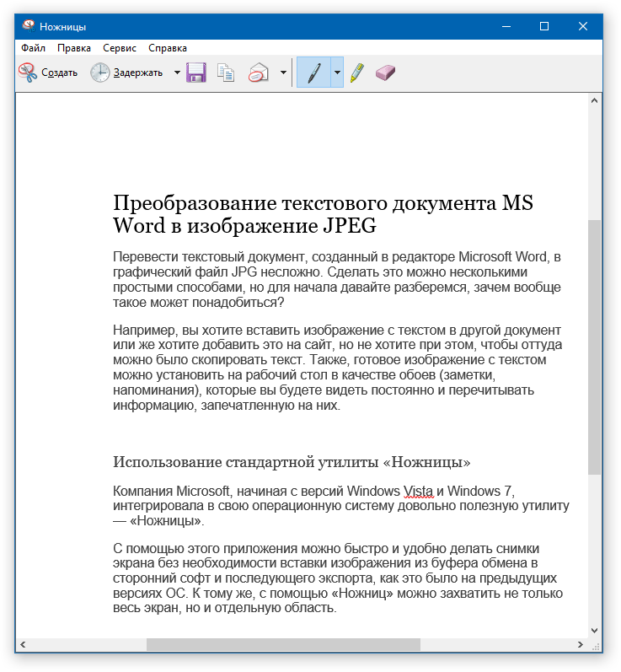Viewport: 621px width, 672px height.
Task: Click the vertical scrollbar down arrow
Action: (595, 630)
